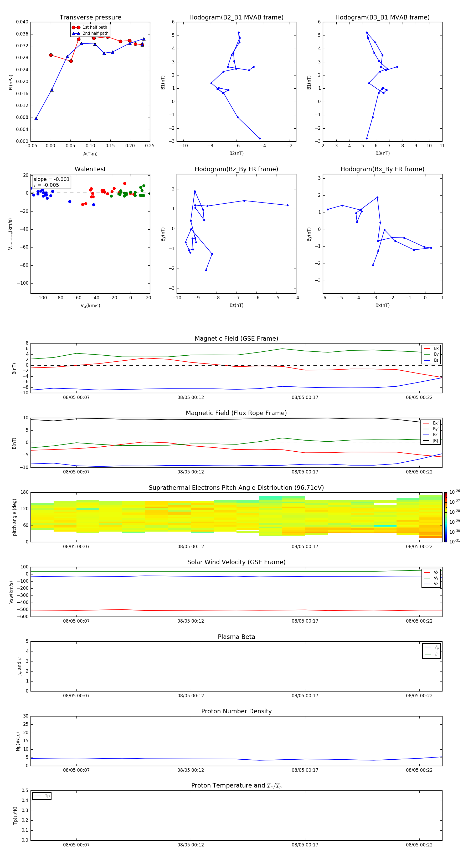Click '08/05 00:17' tick under Plasma Beta
This screenshot has width=473, height=868.
pos(305,696)
